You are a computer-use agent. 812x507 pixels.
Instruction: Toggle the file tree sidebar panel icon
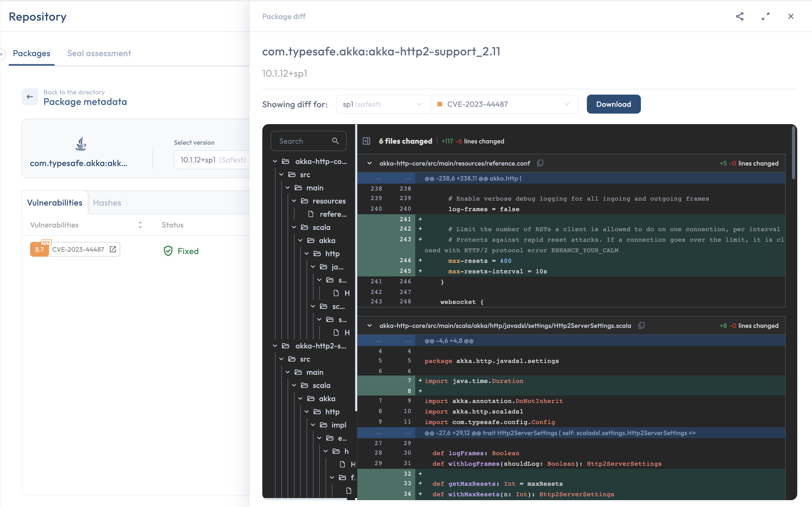click(x=366, y=141)
